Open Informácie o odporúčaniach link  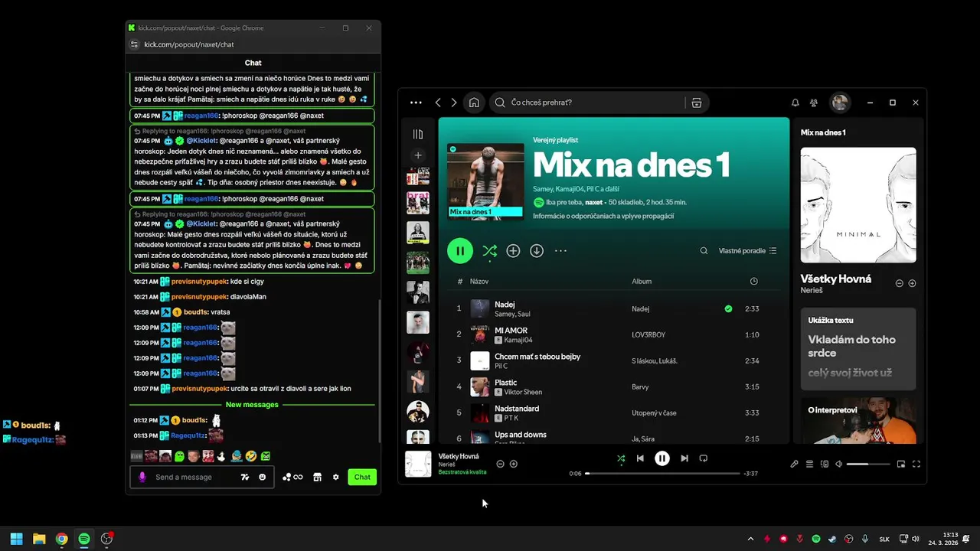click(x=603, y=217)
